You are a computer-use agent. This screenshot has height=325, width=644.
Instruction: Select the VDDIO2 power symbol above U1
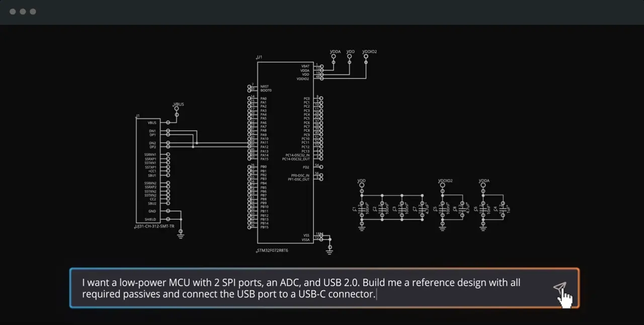click(x=366, y=56)
